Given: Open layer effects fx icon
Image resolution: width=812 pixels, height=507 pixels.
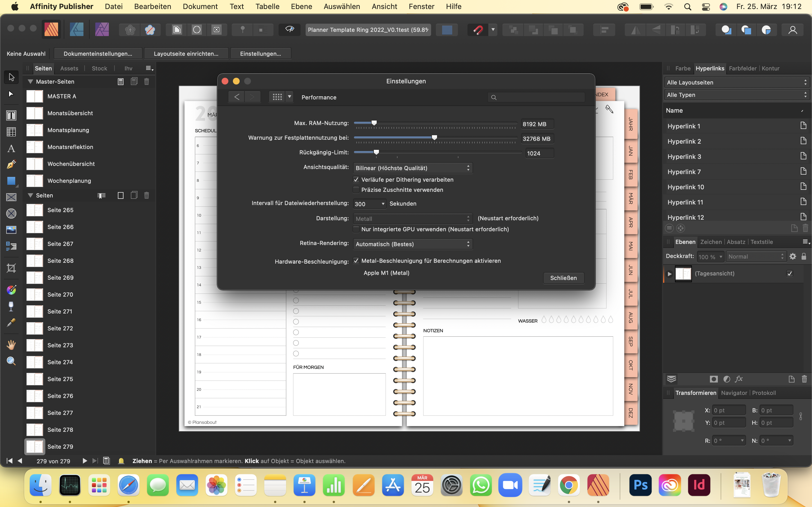Looking at the screenshot, I should pos(738,379).
